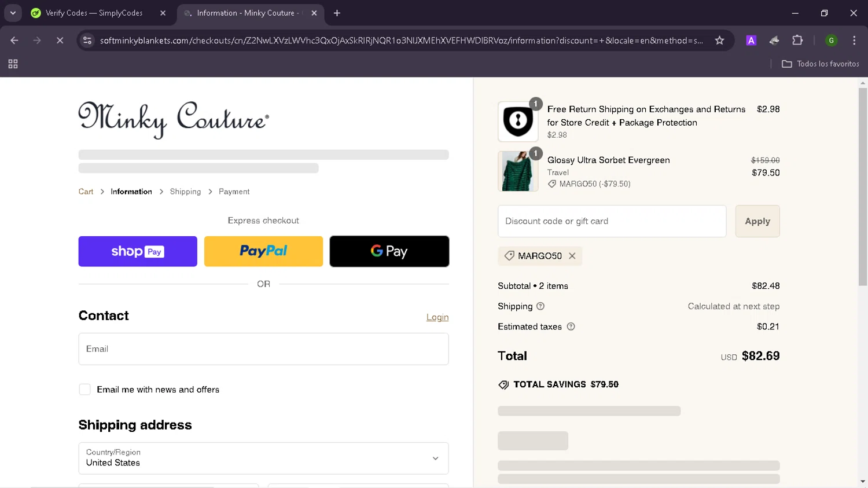This screenshot has height=488, width=868.
Task: Click the Login link
Action: [437, 317]
